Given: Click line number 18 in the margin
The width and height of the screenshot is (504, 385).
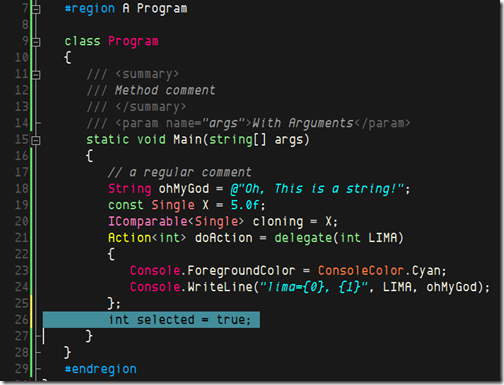Looking at the screenshot, I should pyautogui.click(x=22, y=189).
